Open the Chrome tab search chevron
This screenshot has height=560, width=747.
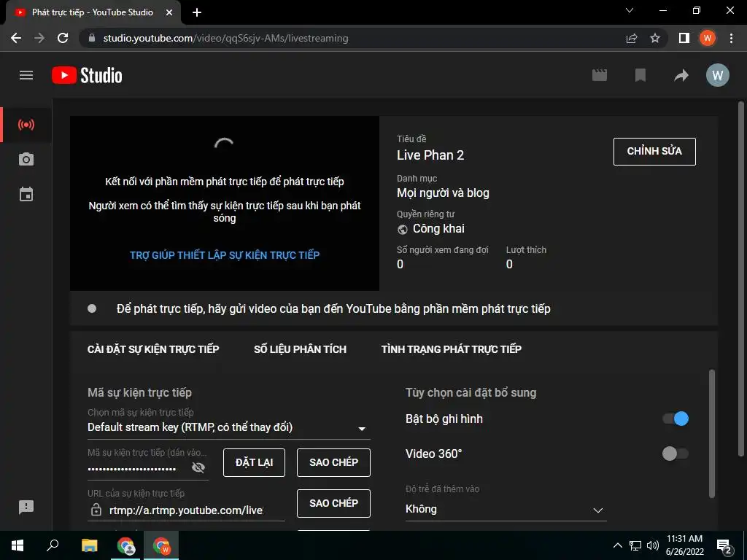(x=630, y=10)
